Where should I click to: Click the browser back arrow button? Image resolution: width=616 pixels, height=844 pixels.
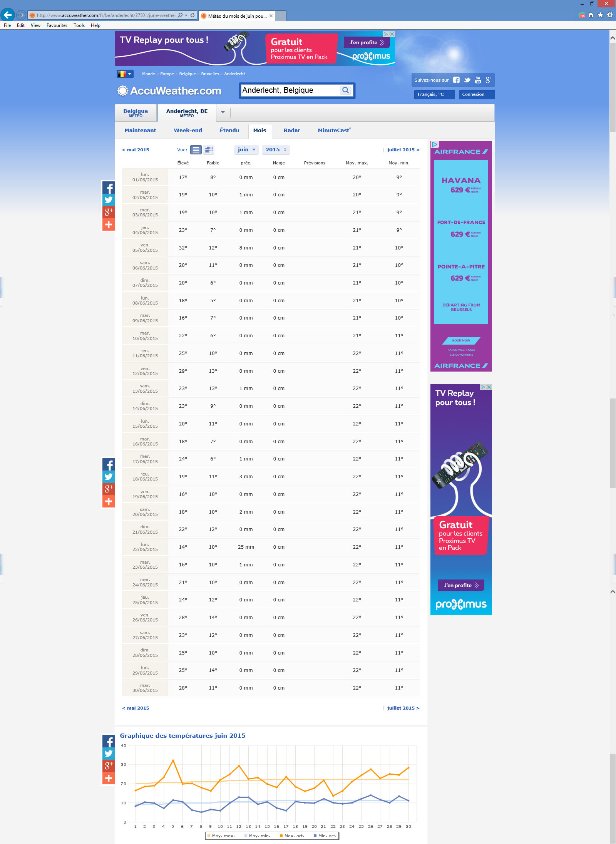(8, 15)
